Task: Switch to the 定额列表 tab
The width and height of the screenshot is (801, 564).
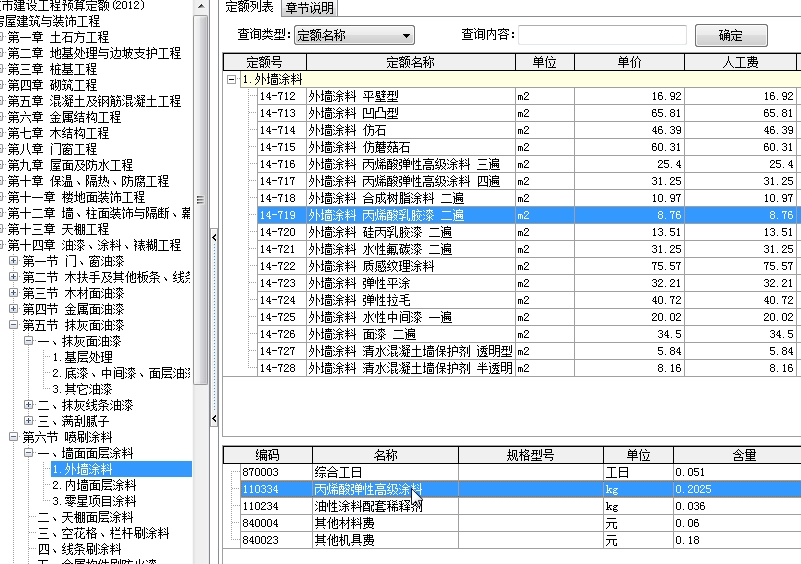Action: point(250,7)
